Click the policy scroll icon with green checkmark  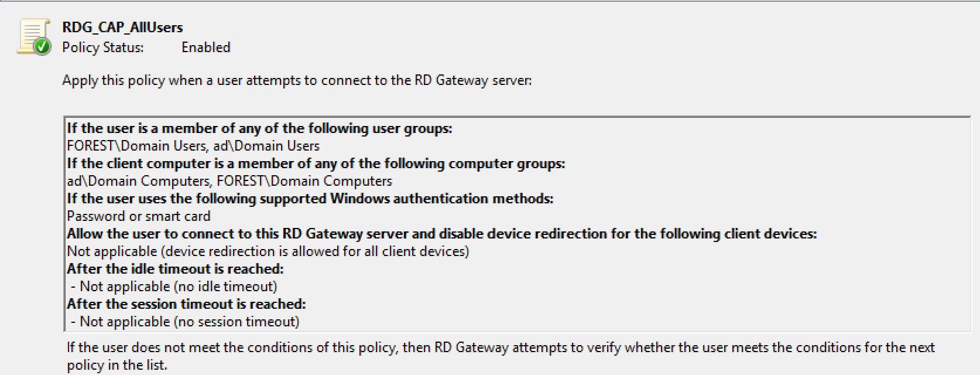[x=34, y=37]
